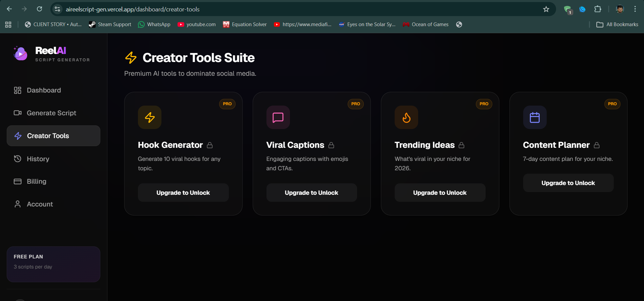Screen dimensions: 644x301
Task: Click the Hook Generator title
Action: (x=170, y=145)
